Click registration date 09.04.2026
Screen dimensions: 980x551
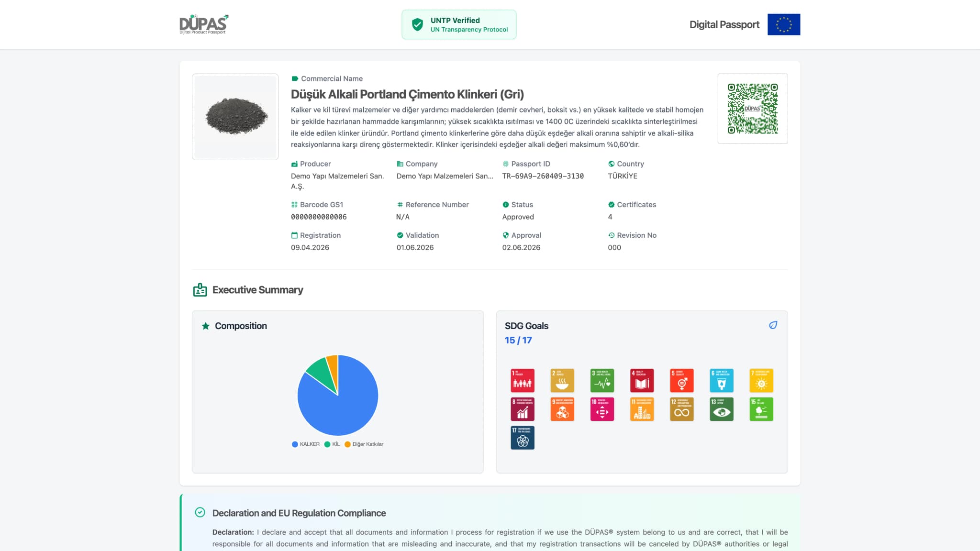click(310, 248)
